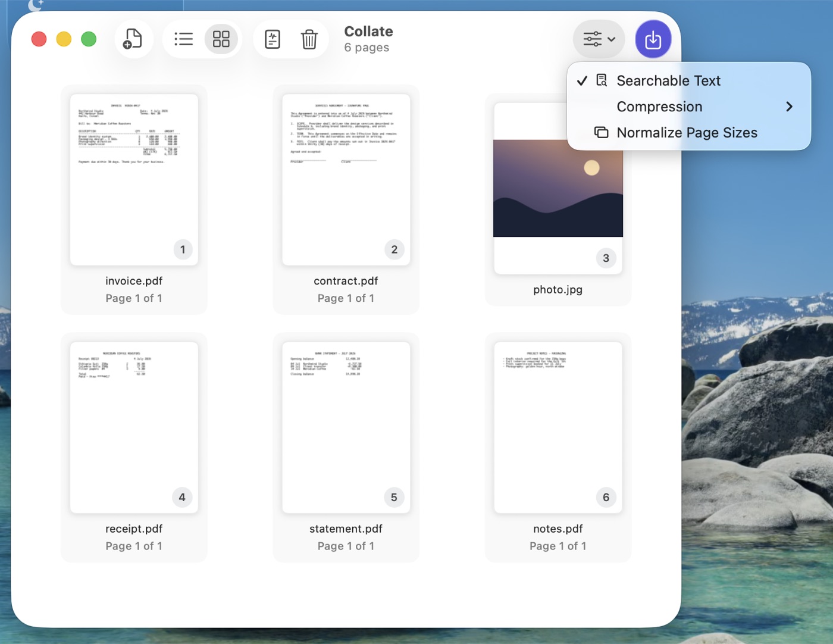Screen dimensions: 833x644
Task: Click Page 1 of 1 under receipt.pdf
Action: 134,546
